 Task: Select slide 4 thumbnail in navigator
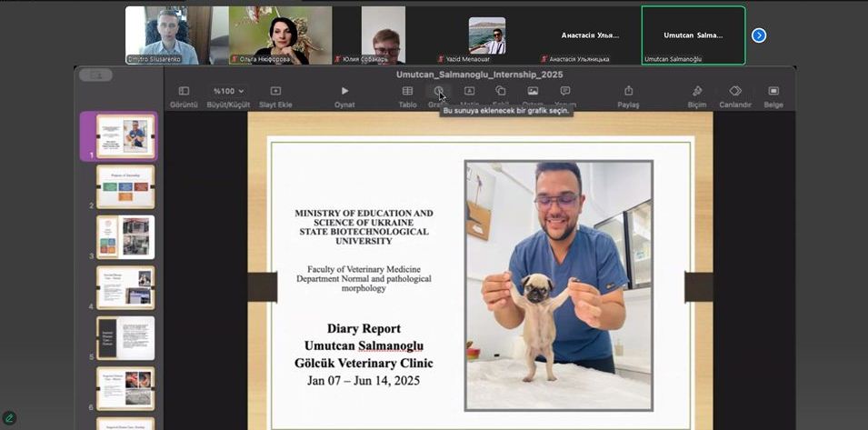125,287
